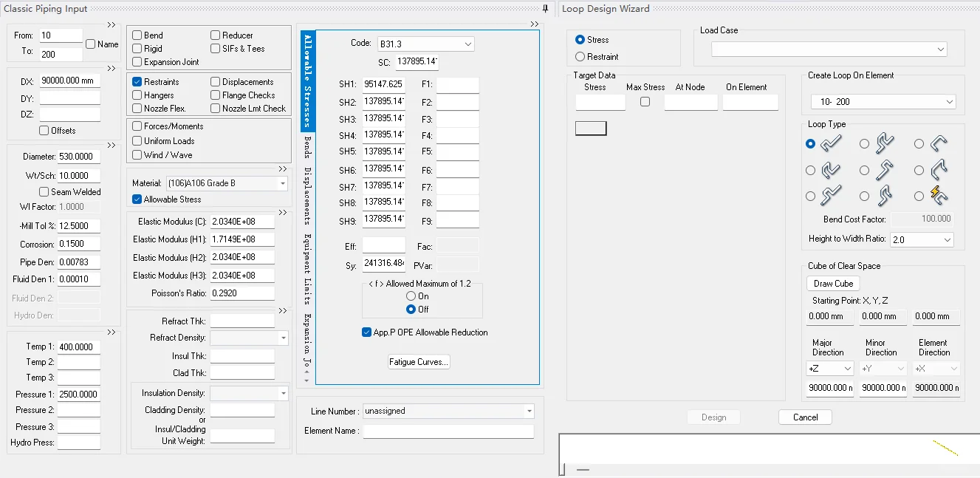Enable the Flange Checks checkbox
This screenshot has height=478, width=980.
[x=216, y=95]
